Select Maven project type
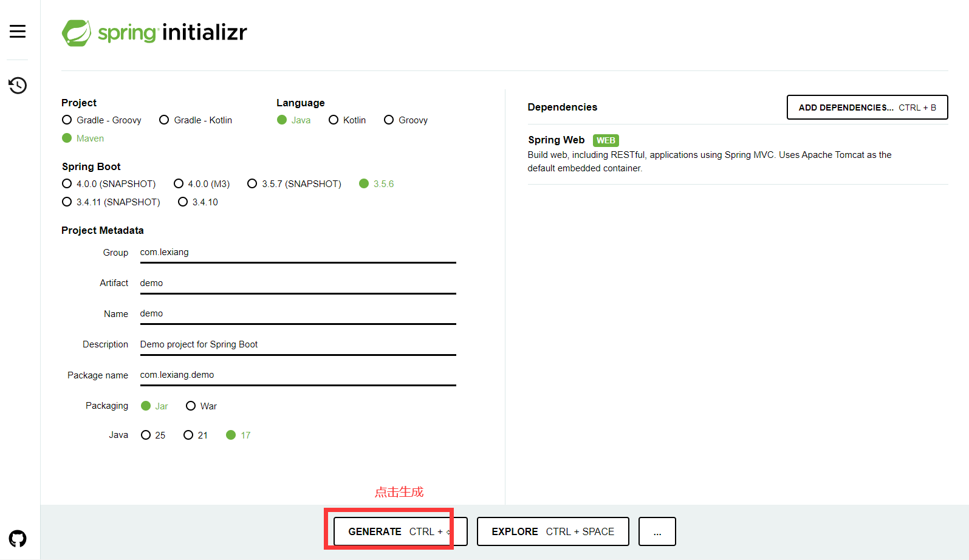 click(83, 138)
